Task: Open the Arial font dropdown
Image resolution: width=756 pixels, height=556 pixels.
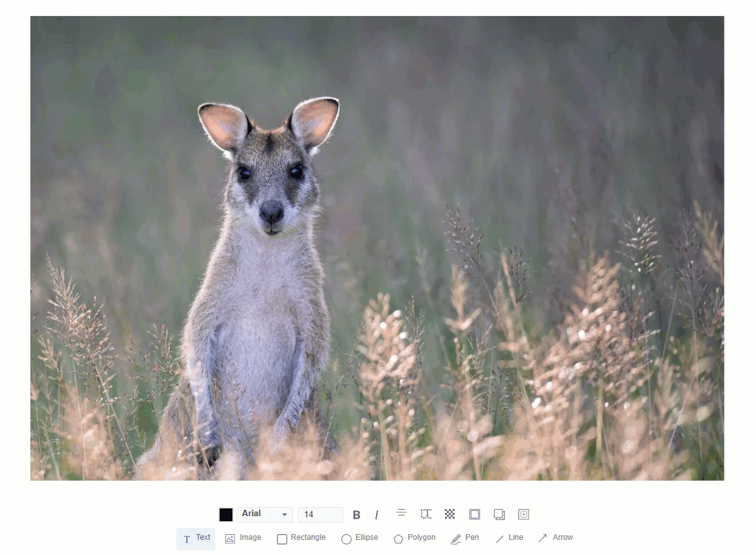Action: click(x=264, y=514)
